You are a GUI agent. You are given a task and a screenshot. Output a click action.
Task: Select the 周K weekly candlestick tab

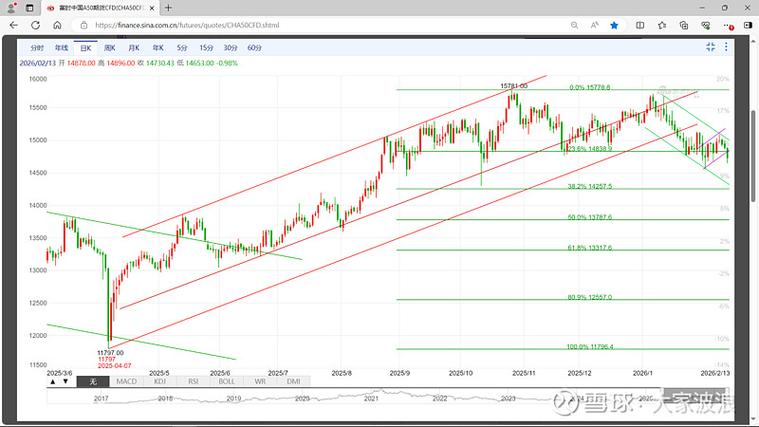[110, 47]
